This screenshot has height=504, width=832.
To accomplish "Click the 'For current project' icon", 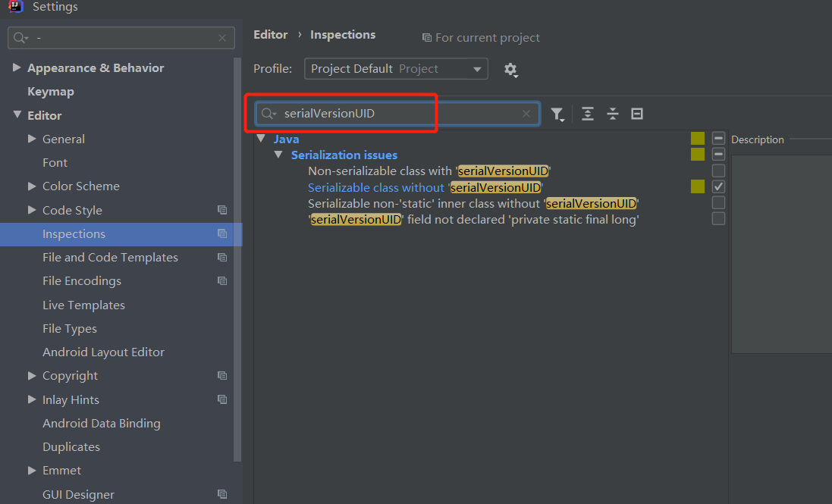I will click(x=426, y=38).
